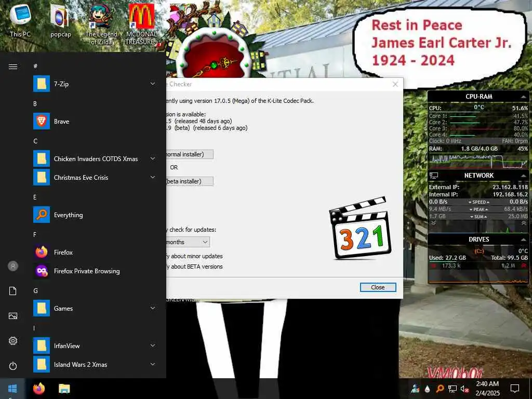The height and width of the screenshot is (399, 532).
Task: Close the update checker with X
Action: [x=395, y=84]
